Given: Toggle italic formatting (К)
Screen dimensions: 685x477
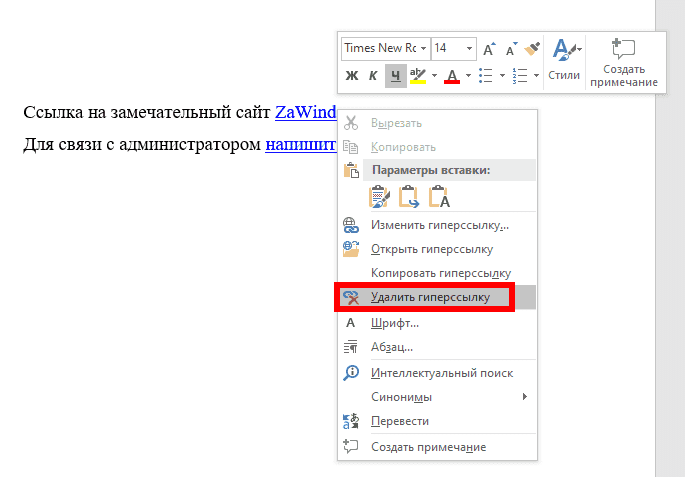Looking at the screenshot, I should tap(373, 76).
